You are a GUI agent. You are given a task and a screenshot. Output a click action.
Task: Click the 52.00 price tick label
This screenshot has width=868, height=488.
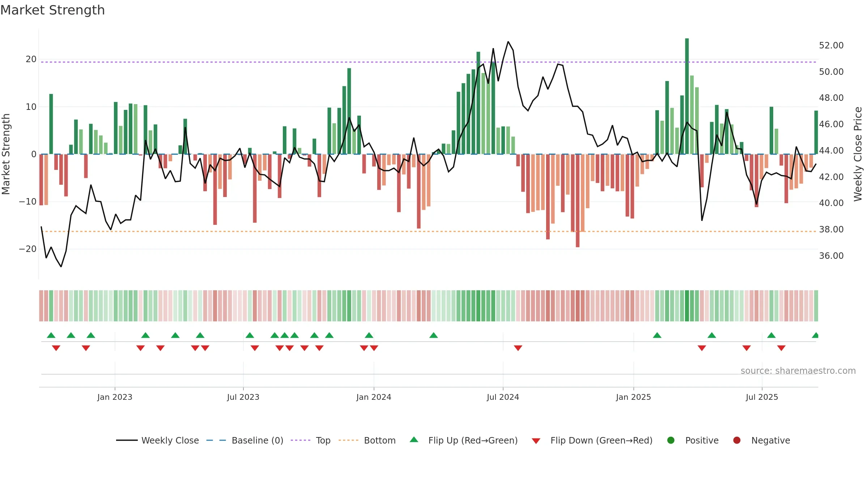click(x=831, y=46)
